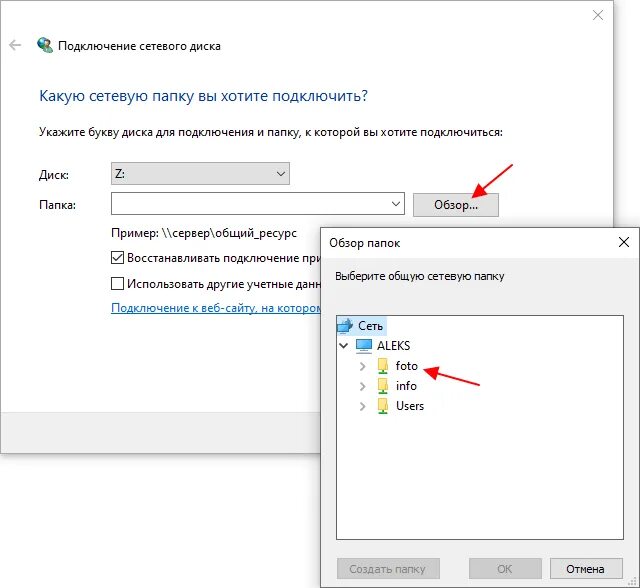
Task: Expand the foto shared folder
Action: (x=362, y=366)
